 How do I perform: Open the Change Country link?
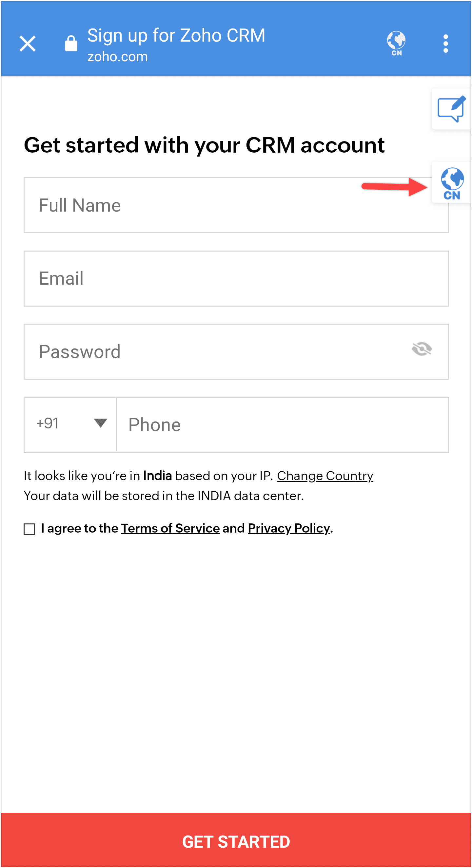325,476
